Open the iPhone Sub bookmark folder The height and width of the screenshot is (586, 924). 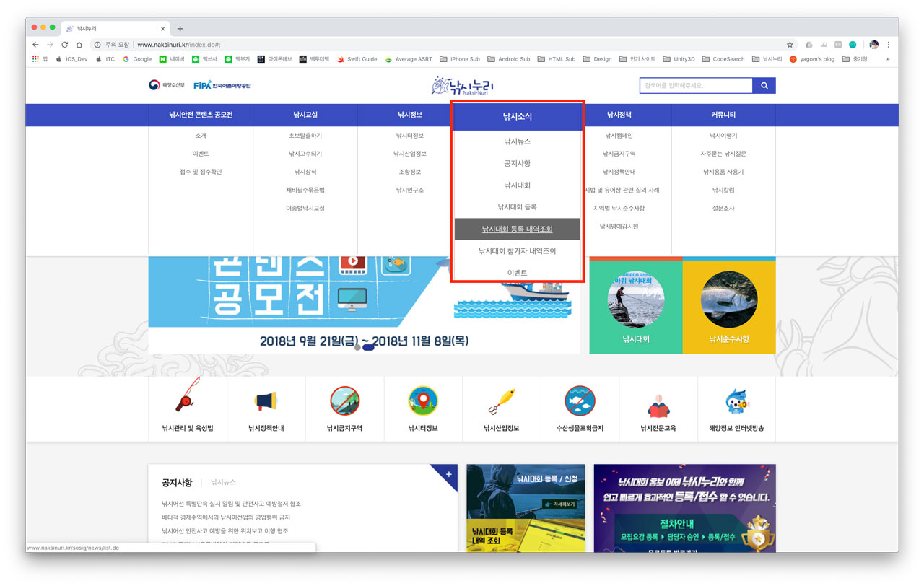(459, 59)
